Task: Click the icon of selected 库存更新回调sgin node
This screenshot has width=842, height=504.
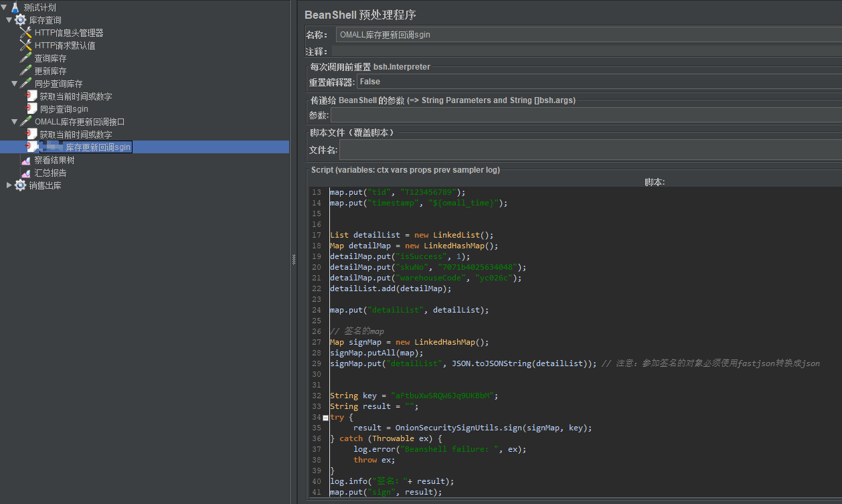Action: [x=31, y=147]
